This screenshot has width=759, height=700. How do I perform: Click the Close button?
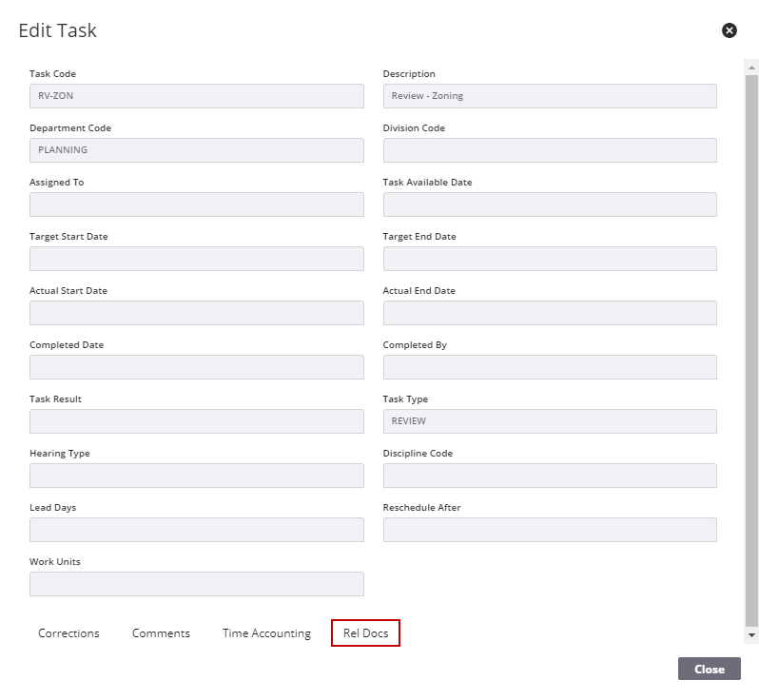(x=709, y=669)
